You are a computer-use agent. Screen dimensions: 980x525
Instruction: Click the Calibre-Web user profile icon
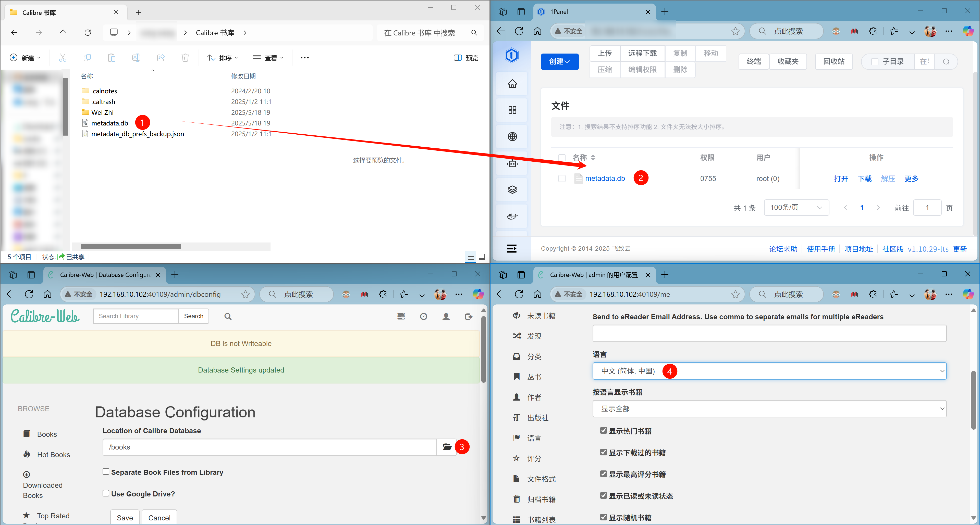point(446,316)
